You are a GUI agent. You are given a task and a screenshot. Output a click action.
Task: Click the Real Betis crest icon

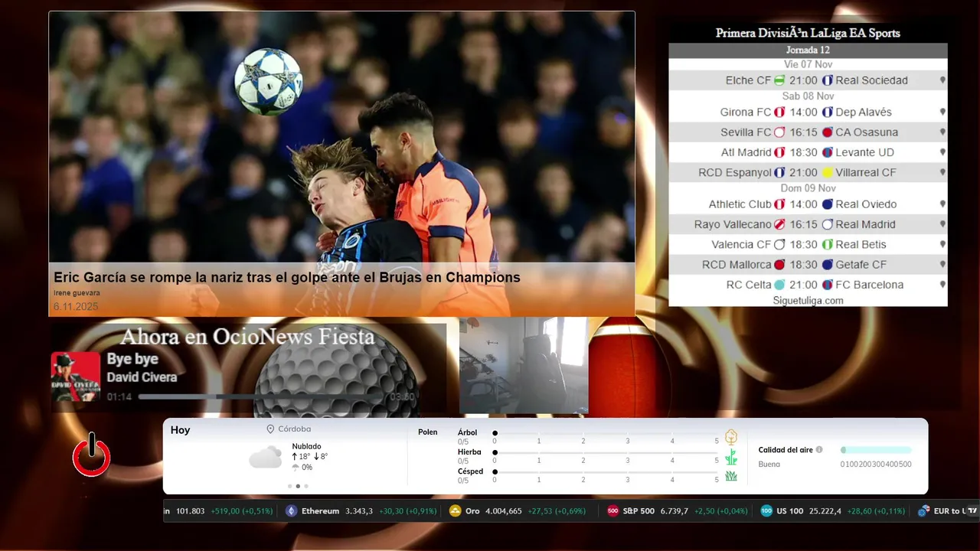[x=828, y=245]
